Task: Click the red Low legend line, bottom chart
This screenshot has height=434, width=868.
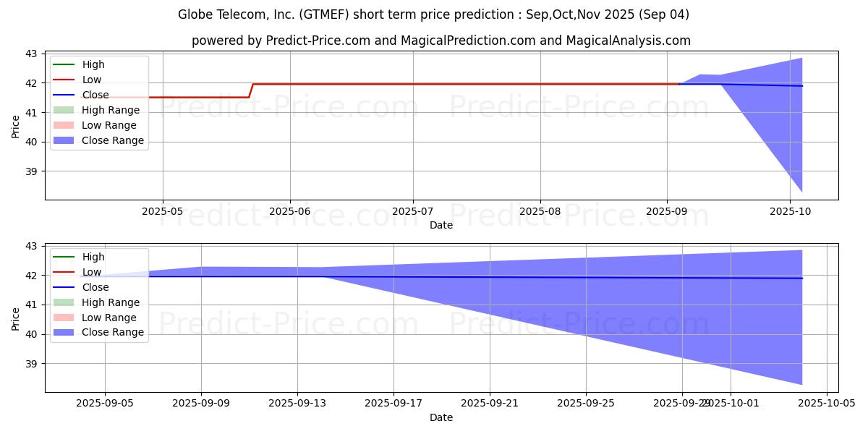Action: click(64, 272)
